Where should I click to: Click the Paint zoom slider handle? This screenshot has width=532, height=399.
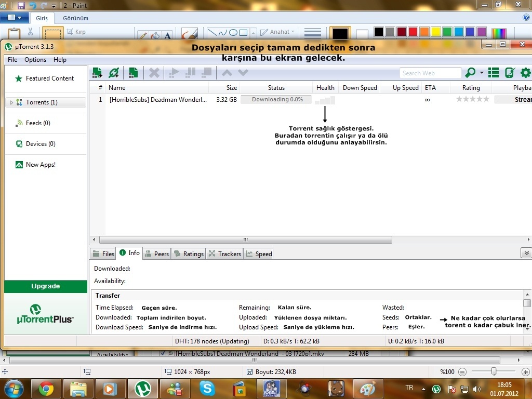(494, 372)
